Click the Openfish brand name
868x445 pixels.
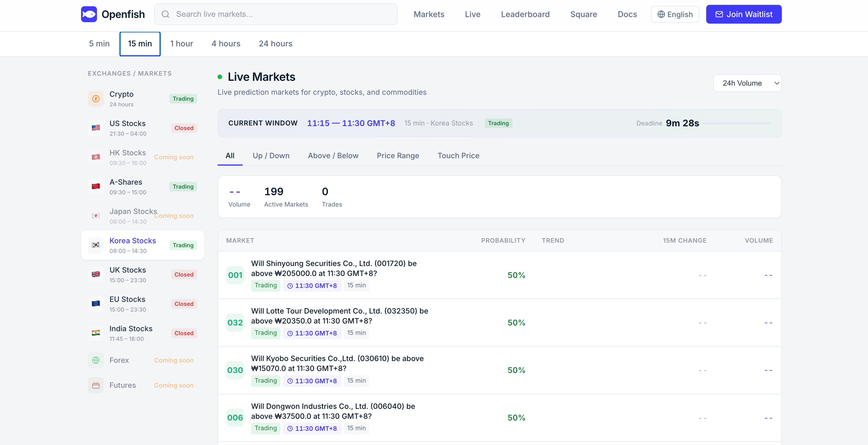click(x=123, y=14)
